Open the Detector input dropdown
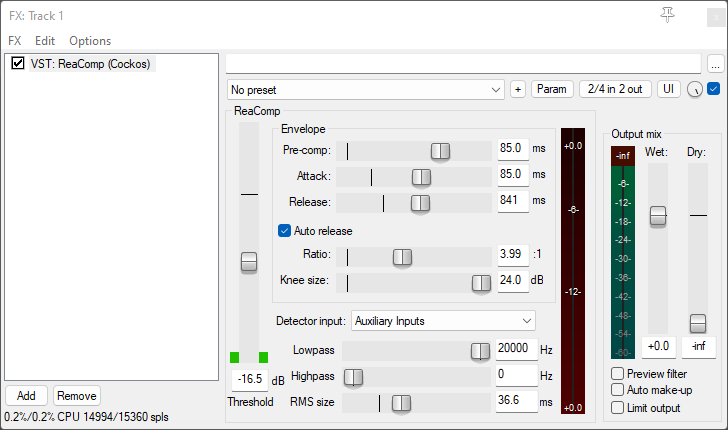Screen dimensions: 728x430 443,321
